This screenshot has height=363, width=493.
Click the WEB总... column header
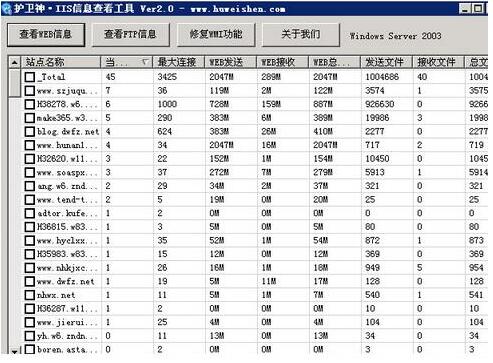pos(335,62)
